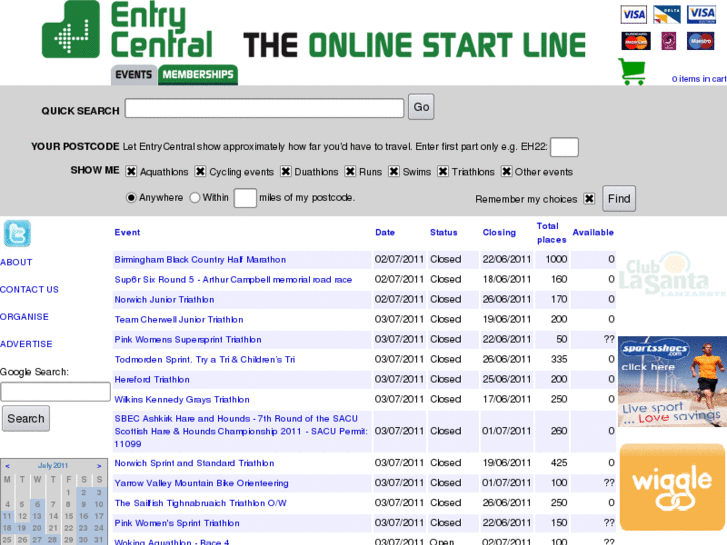Open the Organise page
Screen dimensions: 727x545
pos(24,317)
